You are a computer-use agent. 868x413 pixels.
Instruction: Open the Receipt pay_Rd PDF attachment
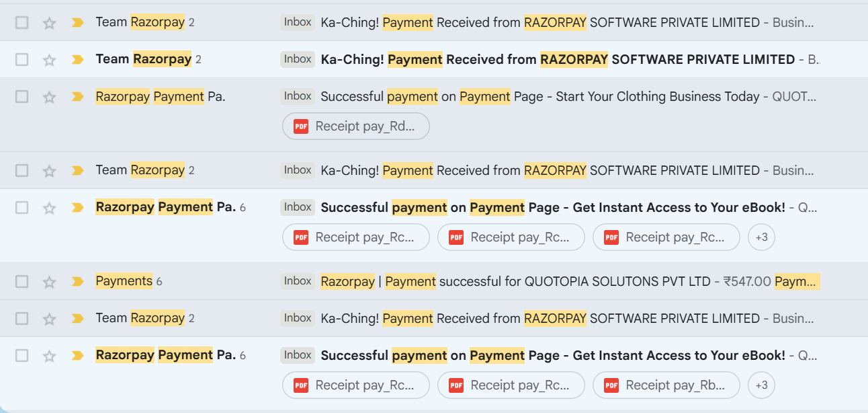(356, 126)
